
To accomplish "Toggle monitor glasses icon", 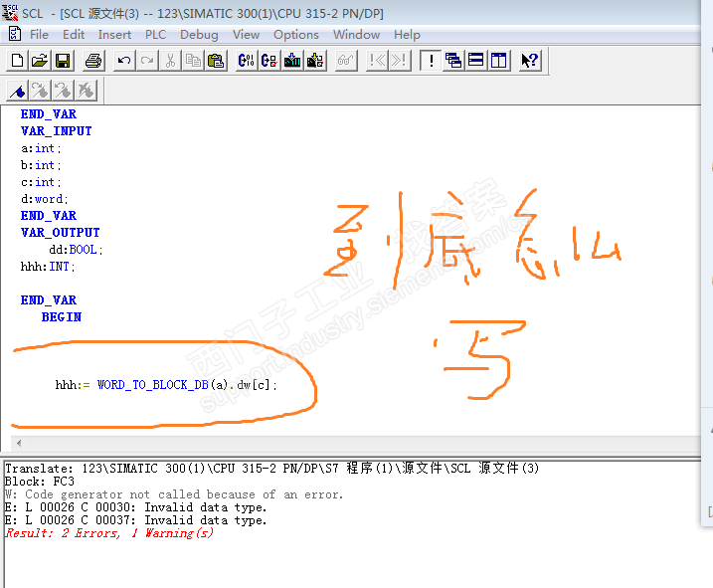I will (346, 60).
